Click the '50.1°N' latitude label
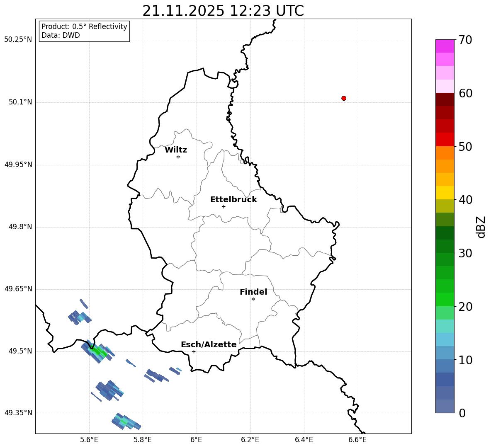The image size is (491, 448). click(x=20, y=102)
